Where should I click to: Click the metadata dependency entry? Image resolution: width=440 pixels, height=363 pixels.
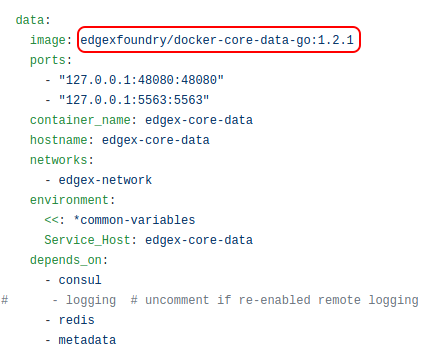[x=87, y=340]
